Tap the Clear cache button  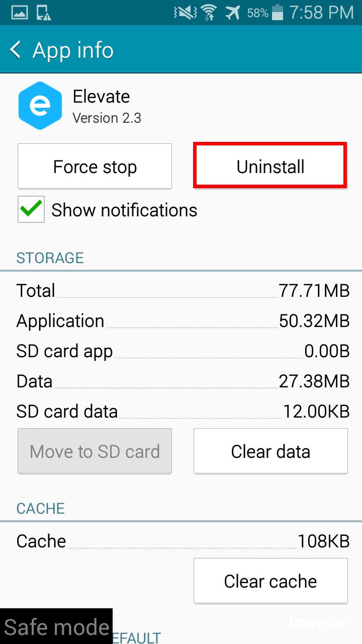(x=270, y=581)
